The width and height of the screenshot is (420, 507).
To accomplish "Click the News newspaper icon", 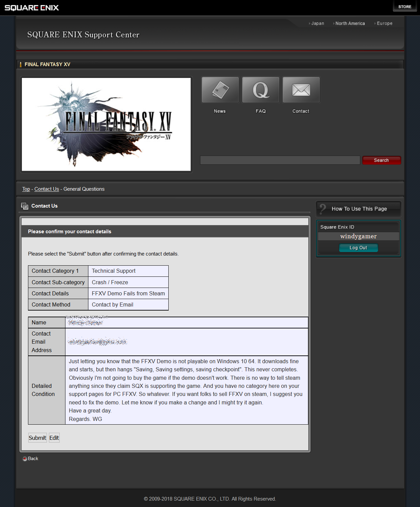I will pyautogui.click(x=220, y=90).
